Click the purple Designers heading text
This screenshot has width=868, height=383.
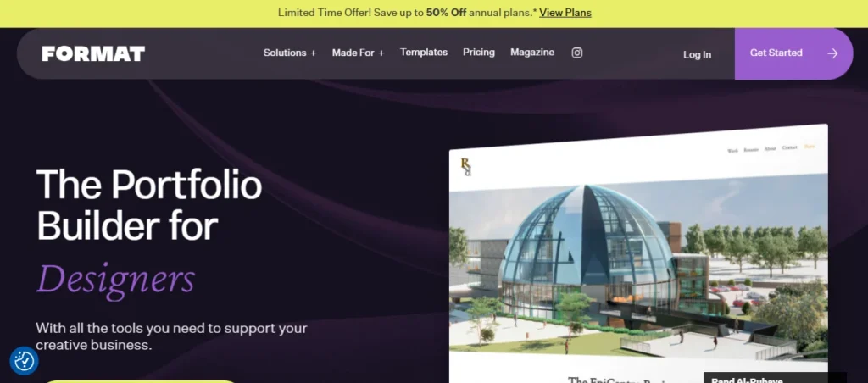[x=115, y=279]
